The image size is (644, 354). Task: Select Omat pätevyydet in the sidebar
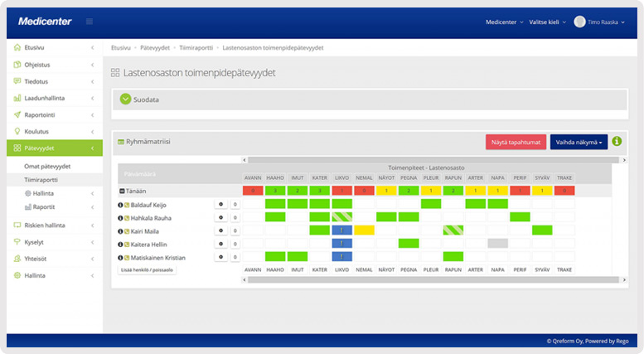click(x=47, y=166)
